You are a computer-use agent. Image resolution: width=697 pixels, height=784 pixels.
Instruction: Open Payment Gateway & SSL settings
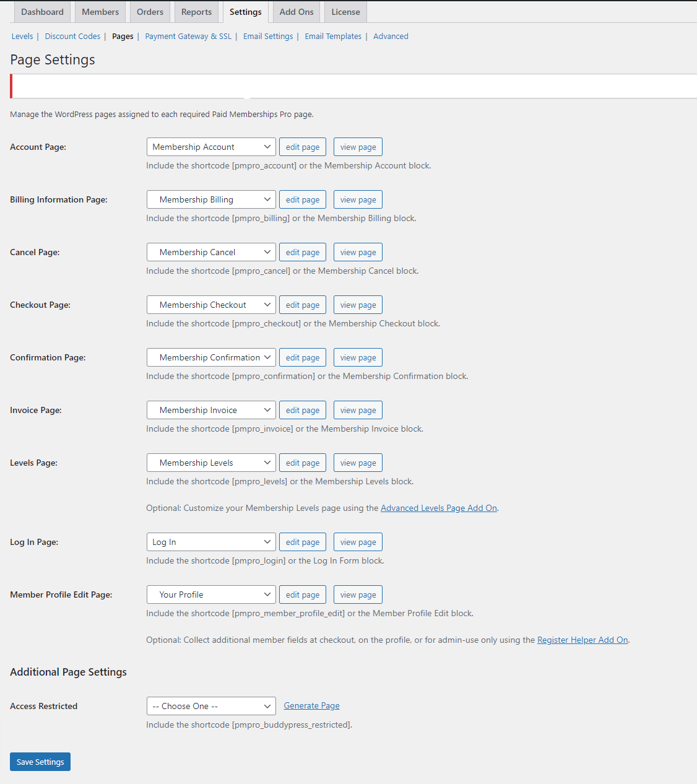tap(188, 37)
